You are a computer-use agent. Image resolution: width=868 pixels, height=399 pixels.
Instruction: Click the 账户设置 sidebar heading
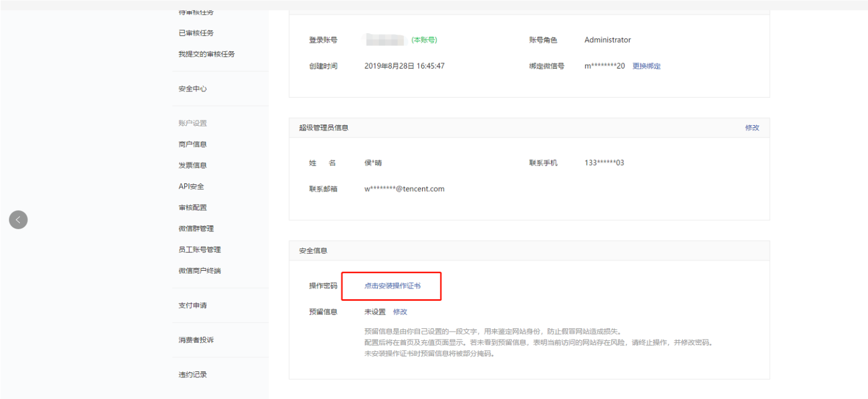(x=192, y=123)
